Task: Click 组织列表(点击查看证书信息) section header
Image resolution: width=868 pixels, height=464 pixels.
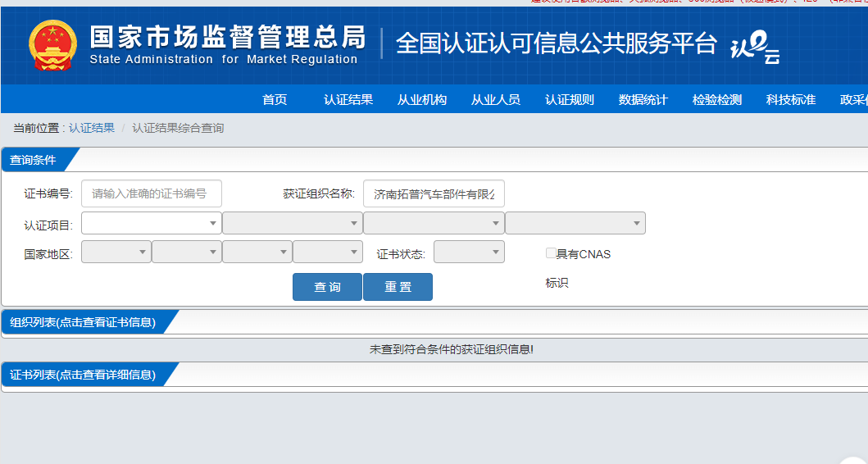Action: tap(83, 322)
